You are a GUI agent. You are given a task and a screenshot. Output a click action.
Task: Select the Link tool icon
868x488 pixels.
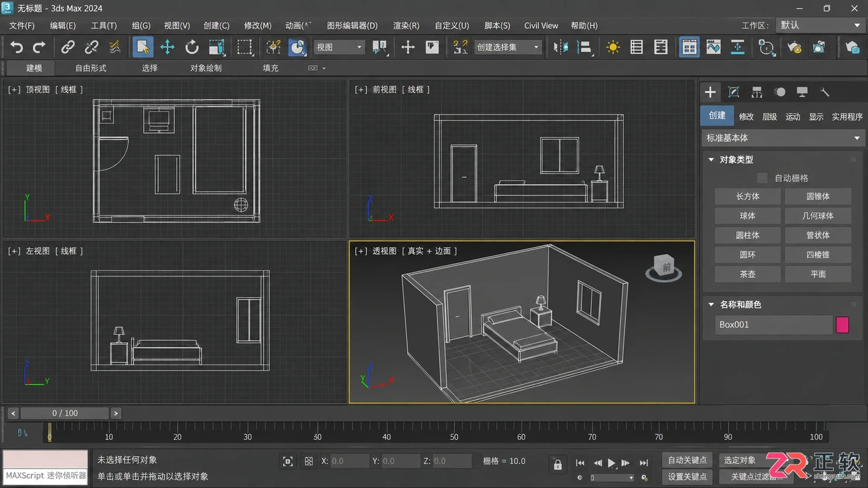(x=68, y=47)
